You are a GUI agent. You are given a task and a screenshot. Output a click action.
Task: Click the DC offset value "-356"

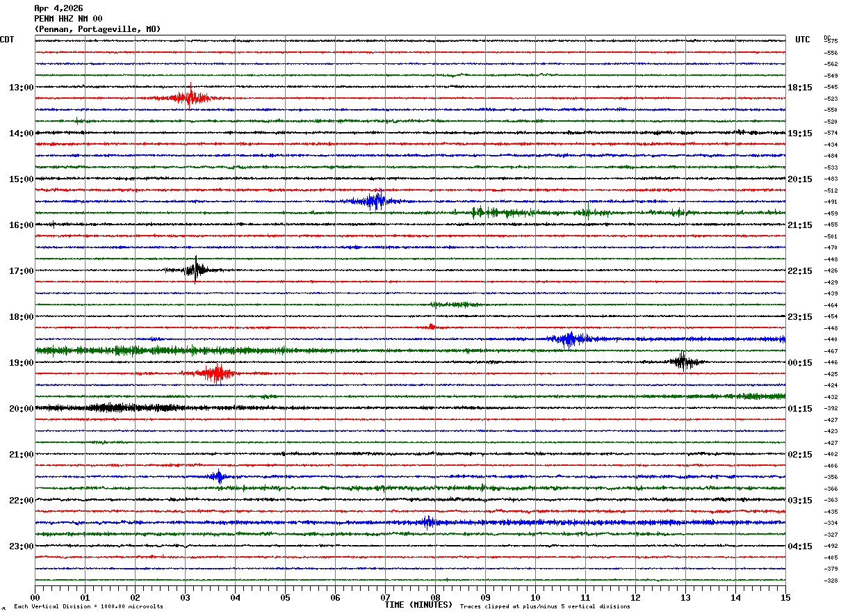coord(831,477)
